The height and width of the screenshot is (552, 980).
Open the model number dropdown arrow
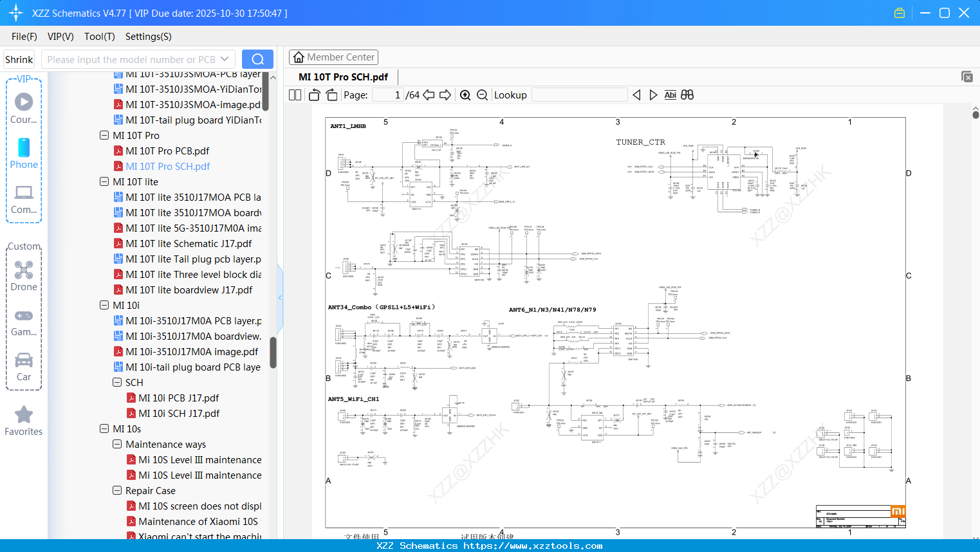pos(225,59)
